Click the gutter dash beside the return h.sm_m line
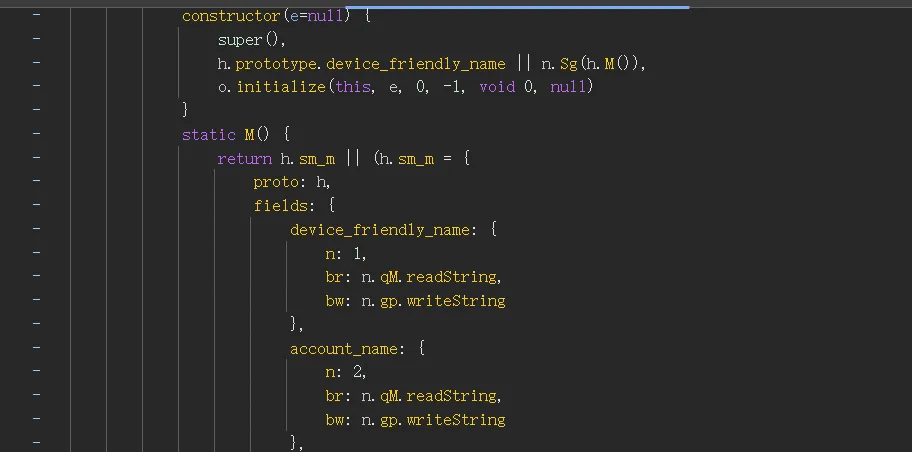 click(x=36, y=158)
